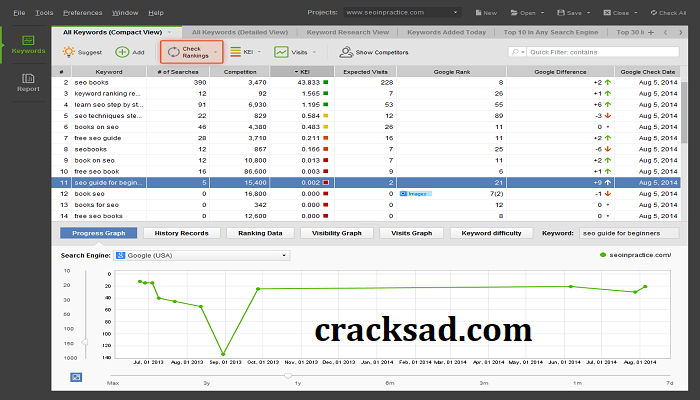The width and height of the screenshot is (700, 400).
Task: Click Check All button
Action: [x=668, y=12]
